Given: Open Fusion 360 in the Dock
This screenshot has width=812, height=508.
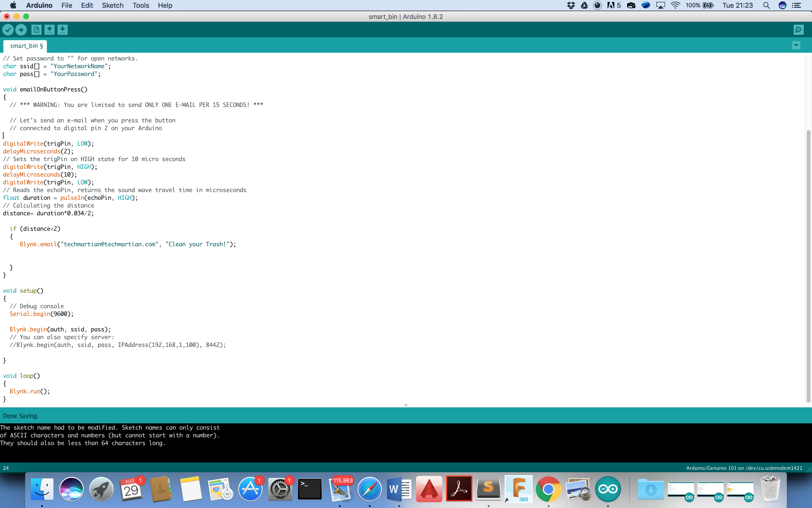Looking at the screenshot, I should [518, 489].
